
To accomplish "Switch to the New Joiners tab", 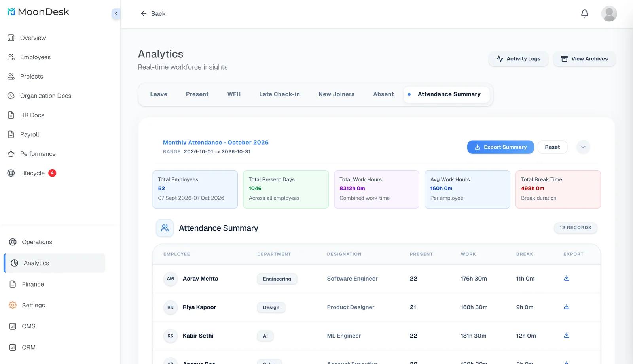I will (x=336, y=94).
